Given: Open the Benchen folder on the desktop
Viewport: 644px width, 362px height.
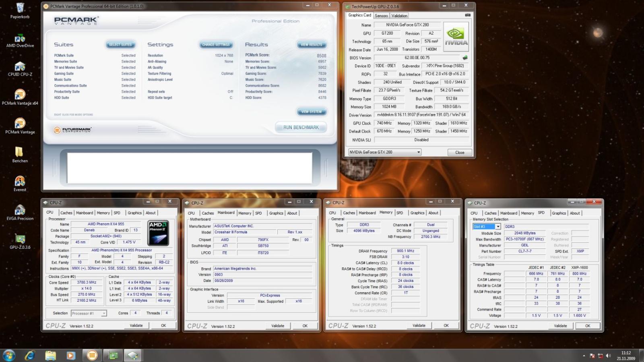Looking at the screenshot, I should tap(20, 155).
